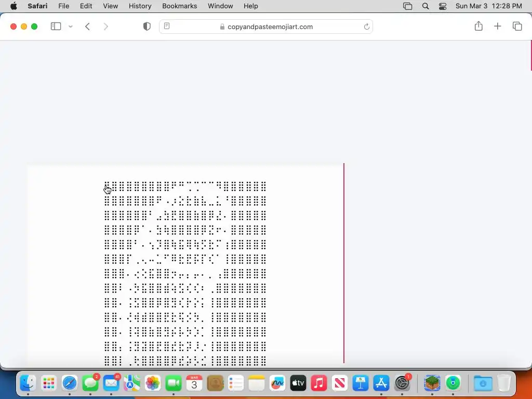532x399 pixels.
Task: Open Reader view from address bar
Action: coord(167,26)
